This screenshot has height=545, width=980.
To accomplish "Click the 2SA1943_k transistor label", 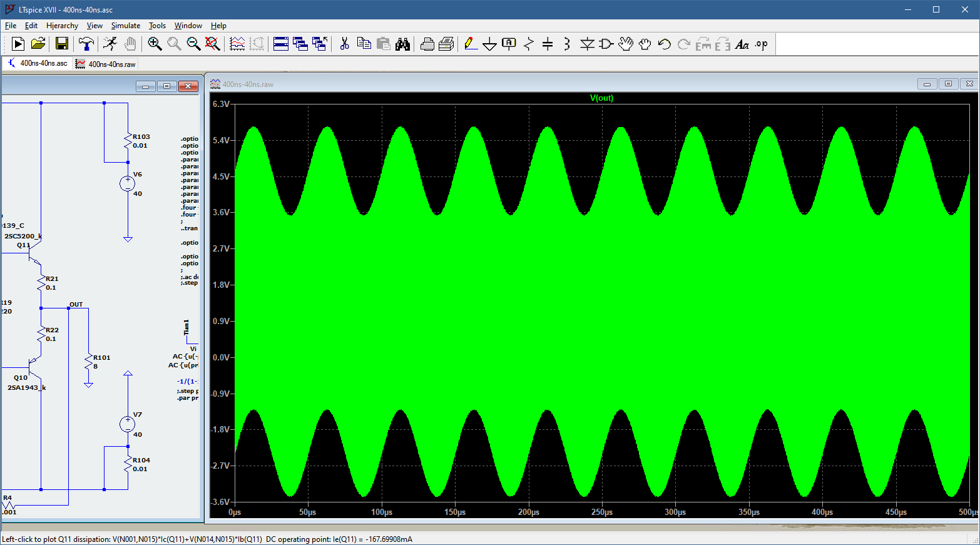I will pos(26,387).
